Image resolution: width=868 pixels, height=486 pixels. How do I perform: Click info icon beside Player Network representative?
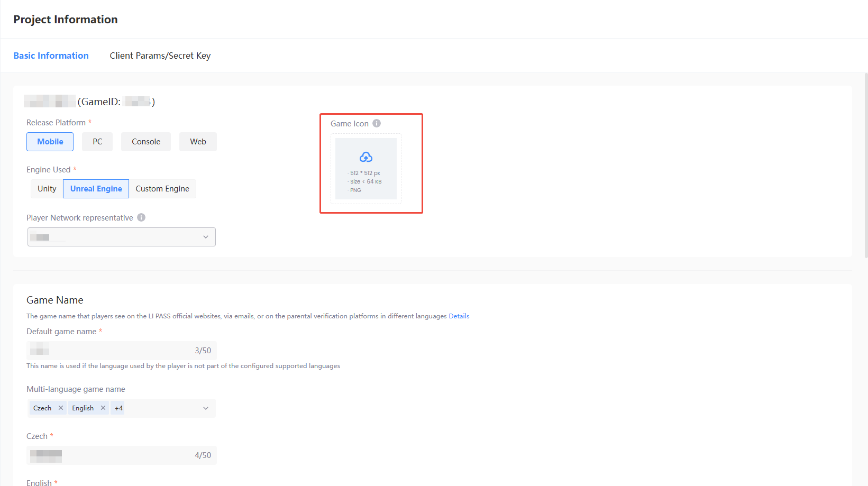point(141,217)
